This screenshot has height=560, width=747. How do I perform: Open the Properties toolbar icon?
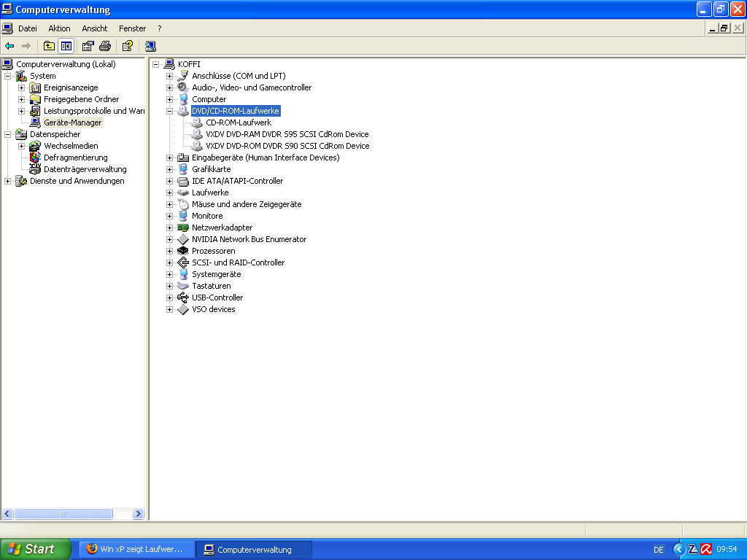click(x=88, y=46)
